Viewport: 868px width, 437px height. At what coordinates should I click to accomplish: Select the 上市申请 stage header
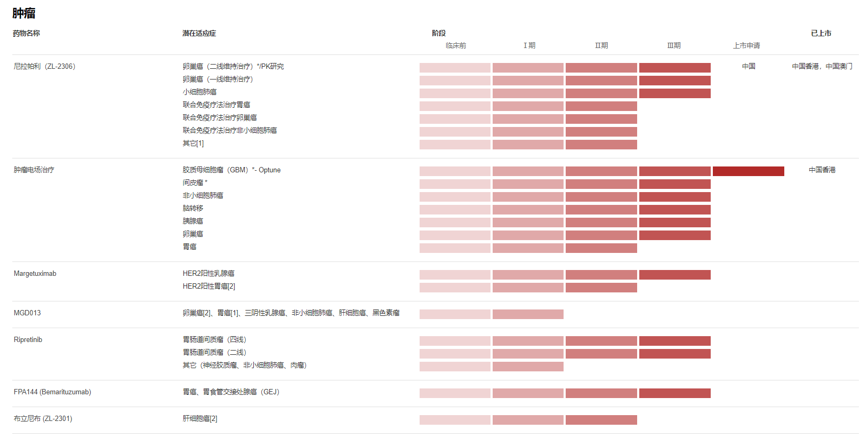746,46
